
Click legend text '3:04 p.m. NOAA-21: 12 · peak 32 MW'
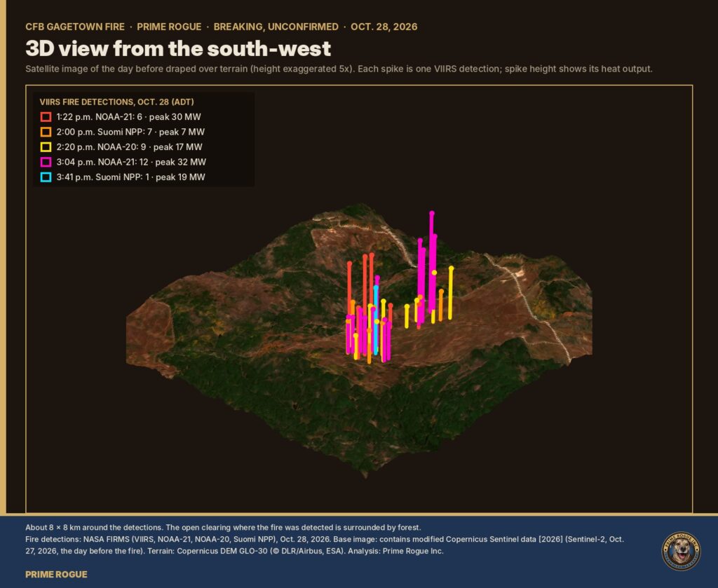point(131,162)
